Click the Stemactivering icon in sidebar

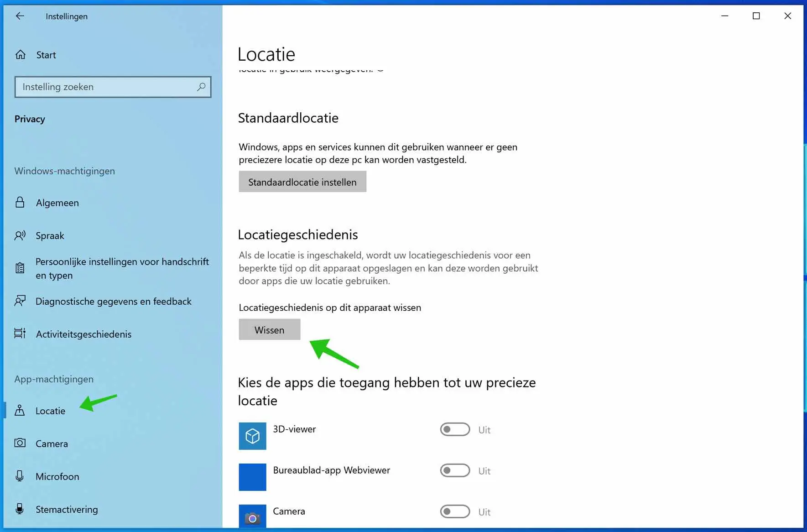tap(20, 509)
